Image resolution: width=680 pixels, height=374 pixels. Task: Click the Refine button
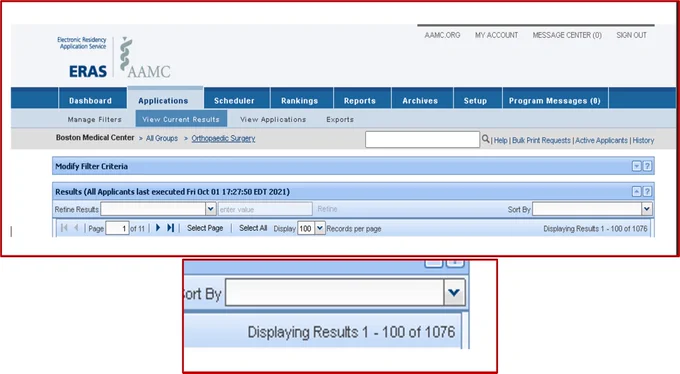(x=327, y=209)
